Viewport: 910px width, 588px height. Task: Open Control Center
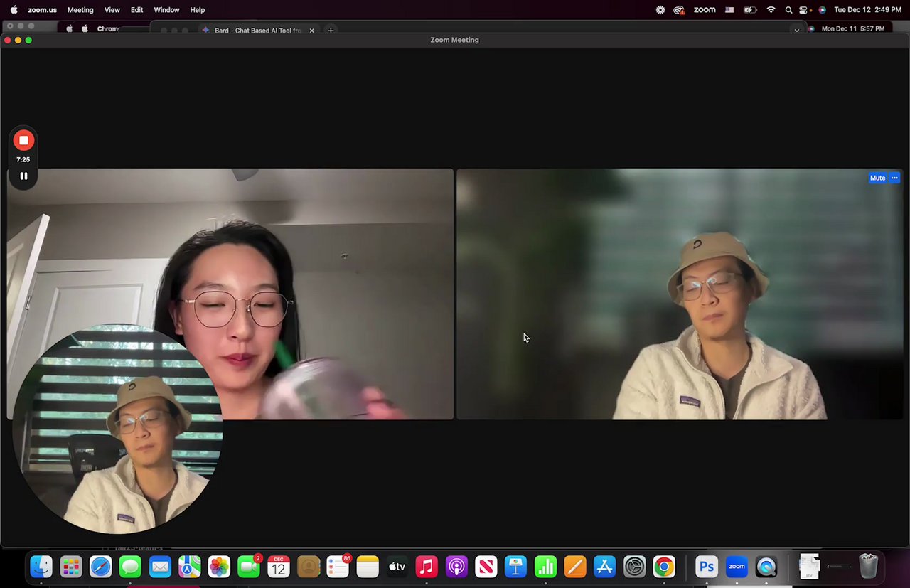[x=805, y=10]
